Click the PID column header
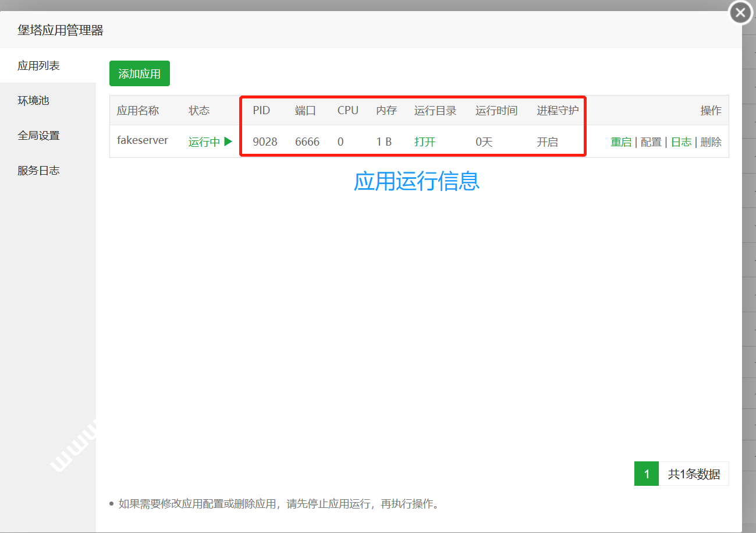 (261, 110)
